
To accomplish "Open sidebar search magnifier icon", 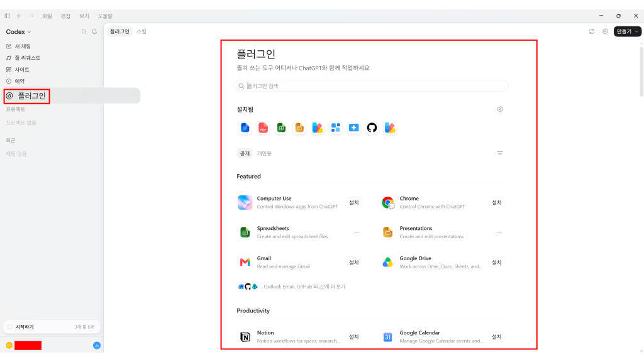I will point(84,31).
